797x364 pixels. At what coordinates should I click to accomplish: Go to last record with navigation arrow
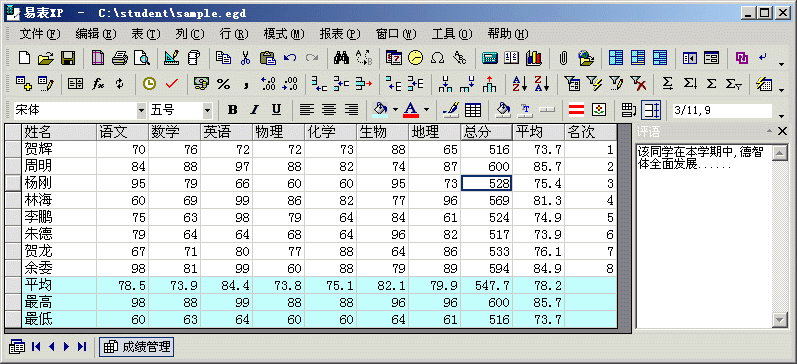click(82, 347)
